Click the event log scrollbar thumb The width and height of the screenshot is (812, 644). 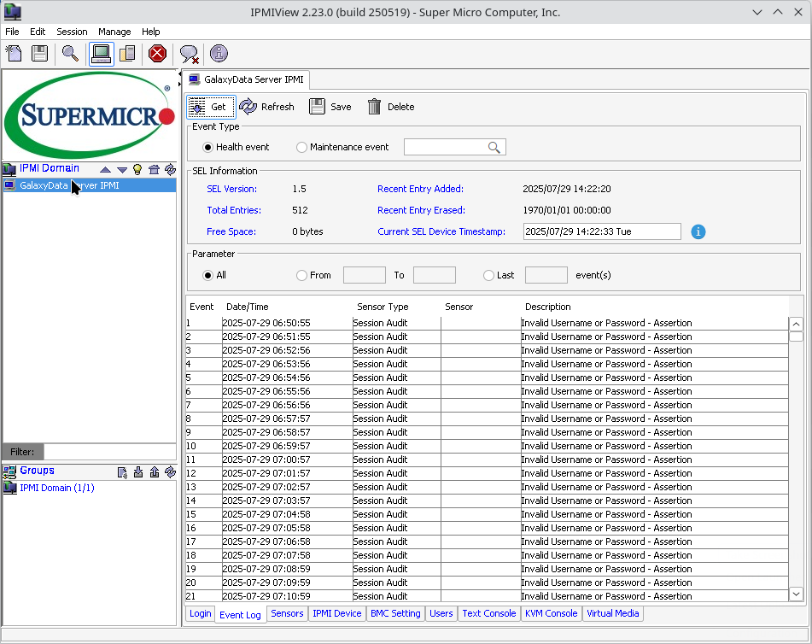coord(796,337)
